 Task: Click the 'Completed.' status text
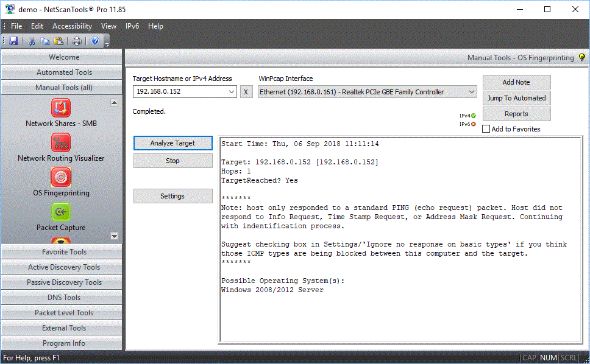(x=149, y=111)
